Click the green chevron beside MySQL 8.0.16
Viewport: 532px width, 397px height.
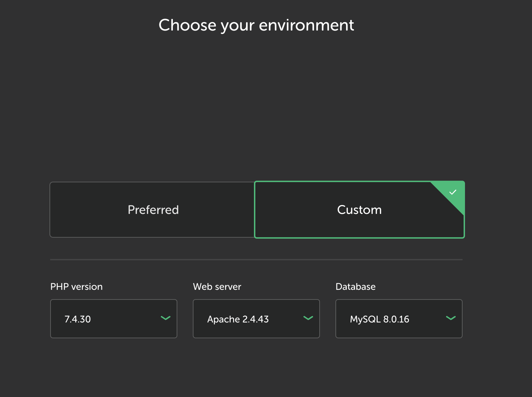[451, 318]
